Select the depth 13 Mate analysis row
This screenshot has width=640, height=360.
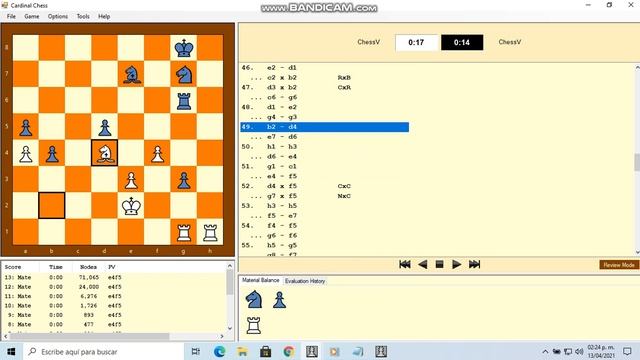114,278
